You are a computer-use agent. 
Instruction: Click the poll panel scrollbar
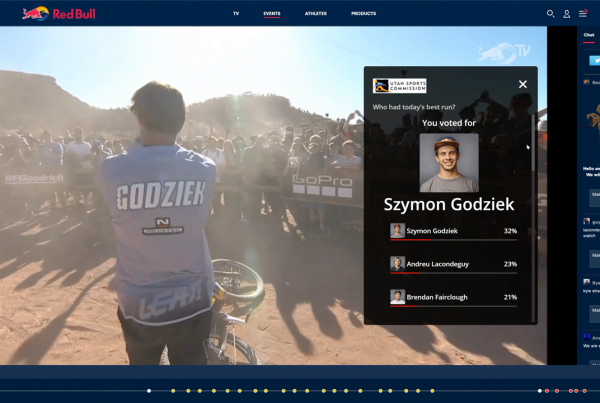pyautogui.click(x=533, y=142)
